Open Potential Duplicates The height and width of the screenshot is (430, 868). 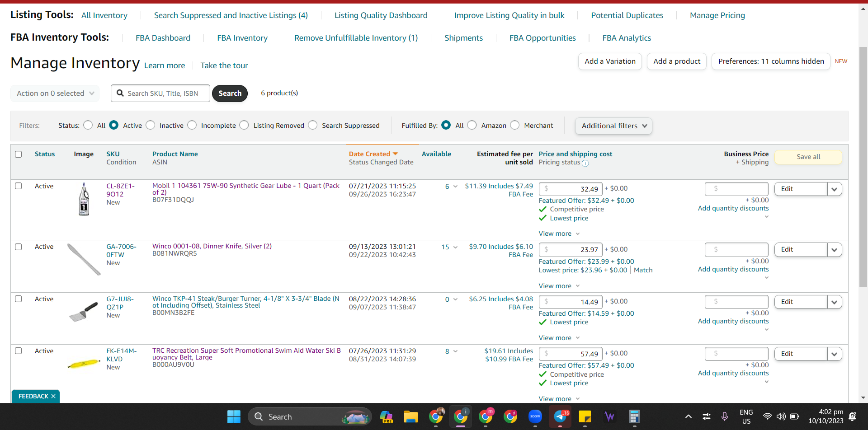tap(627, 15)
